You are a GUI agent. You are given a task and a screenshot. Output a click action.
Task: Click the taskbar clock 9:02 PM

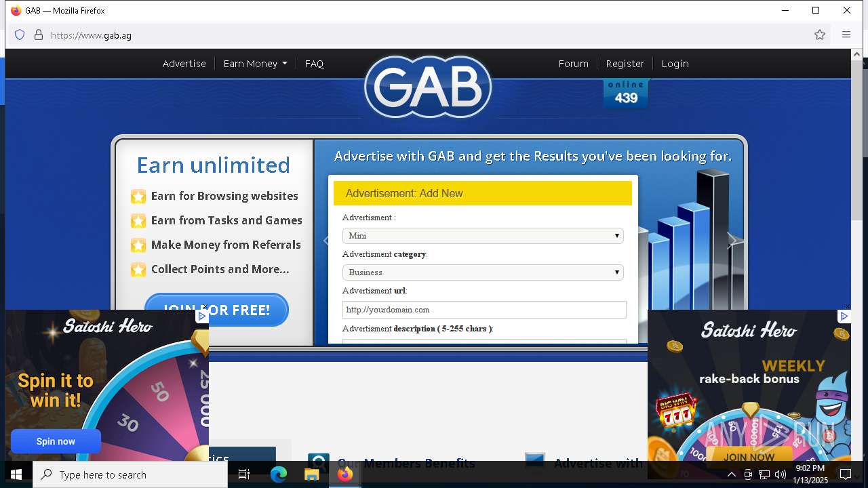(810, 474)
